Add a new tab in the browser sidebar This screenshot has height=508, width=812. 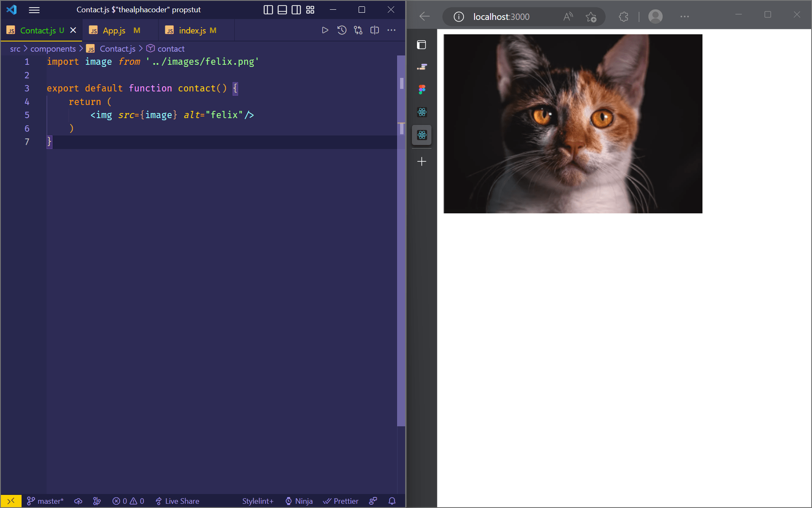point(422,161)
